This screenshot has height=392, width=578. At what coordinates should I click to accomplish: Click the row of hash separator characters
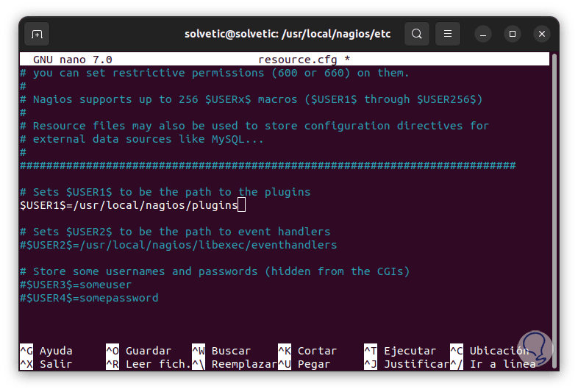[268, 165]
